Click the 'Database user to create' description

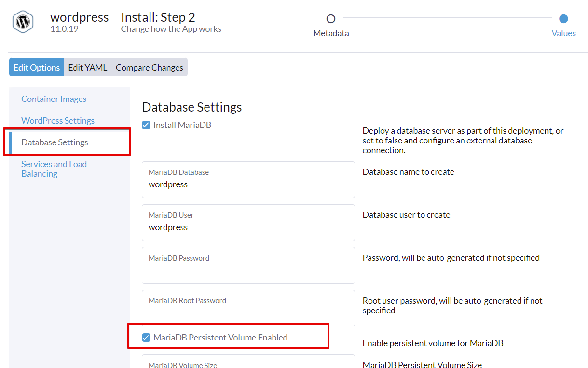406,215
